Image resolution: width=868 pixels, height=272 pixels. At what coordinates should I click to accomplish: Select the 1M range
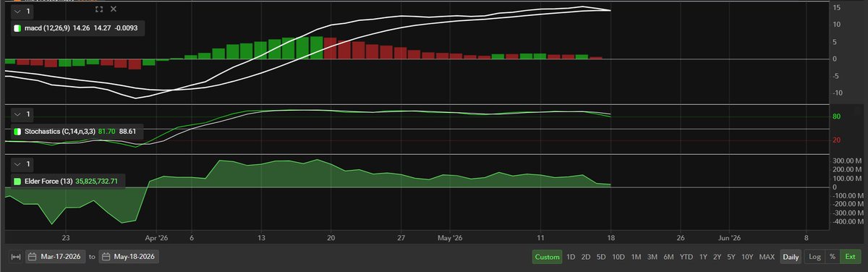pos(637,257)
